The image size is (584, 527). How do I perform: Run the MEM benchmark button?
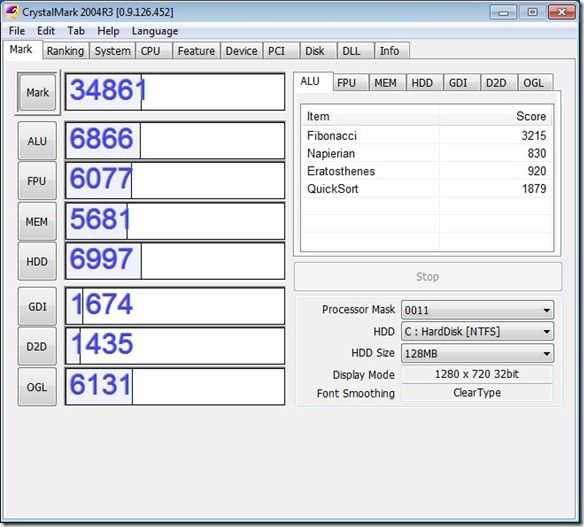pyautogui.click(x=37, y=222)
